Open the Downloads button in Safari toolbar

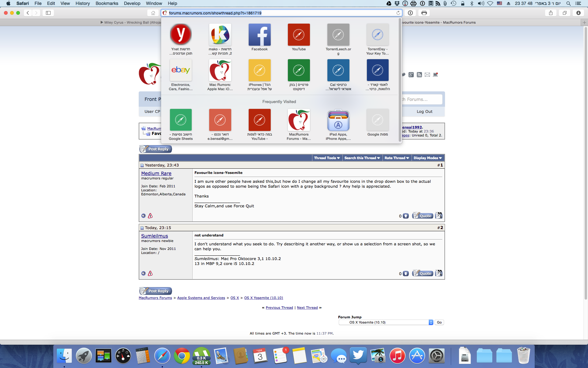(578, 13)
